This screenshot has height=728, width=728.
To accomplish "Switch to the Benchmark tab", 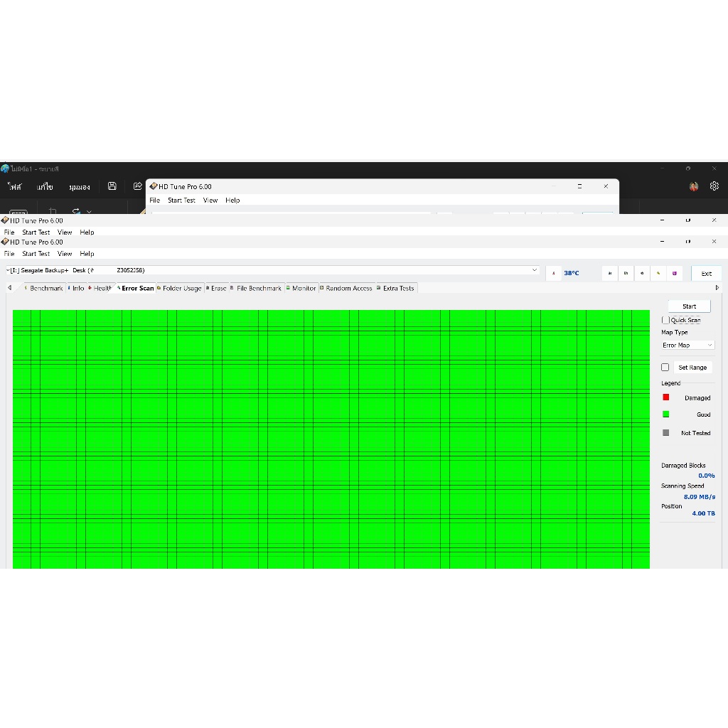I will tap(45, 288).
